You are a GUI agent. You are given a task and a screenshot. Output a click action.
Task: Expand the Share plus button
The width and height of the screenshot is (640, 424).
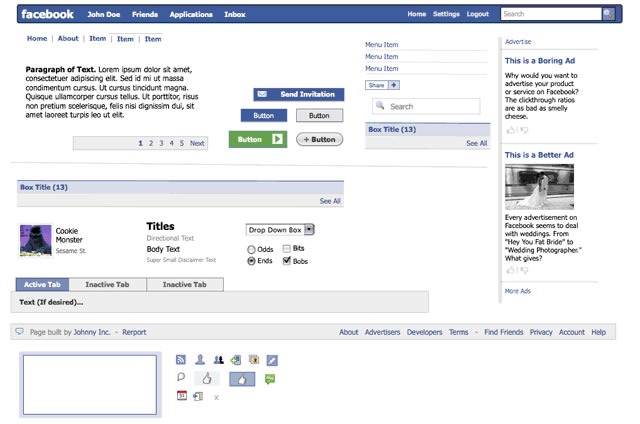pyautogui.click(x=394, y=85)
